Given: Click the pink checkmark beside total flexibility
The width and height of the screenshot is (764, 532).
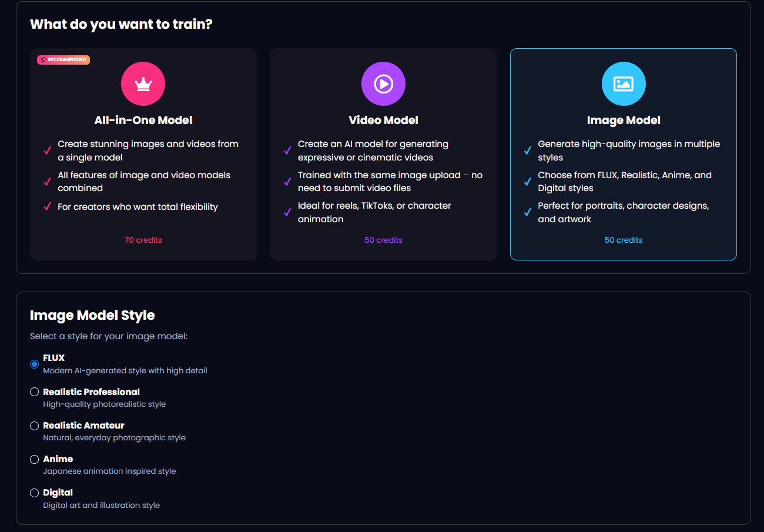Looking at the screenshot, I should pyautogui.click(x=48, y=207).
